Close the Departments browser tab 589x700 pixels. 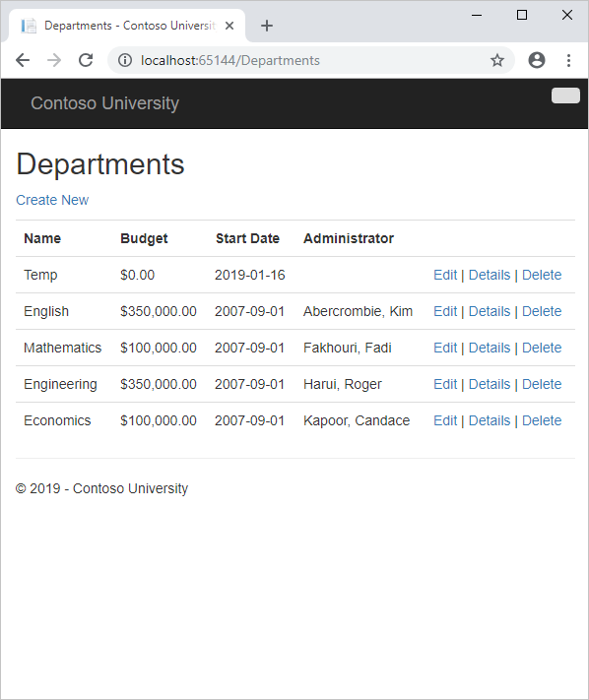click(229, 26)
